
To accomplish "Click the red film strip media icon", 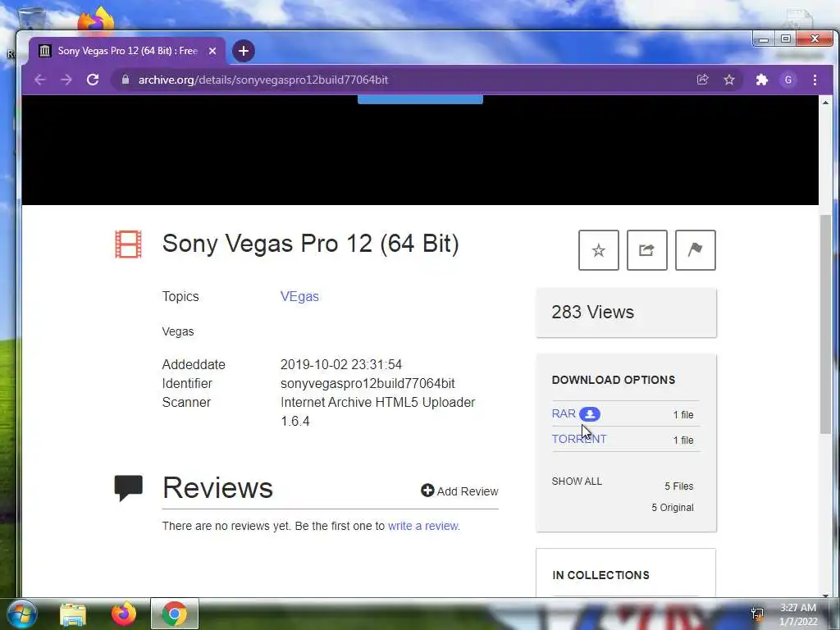I will tap(129, 244).
